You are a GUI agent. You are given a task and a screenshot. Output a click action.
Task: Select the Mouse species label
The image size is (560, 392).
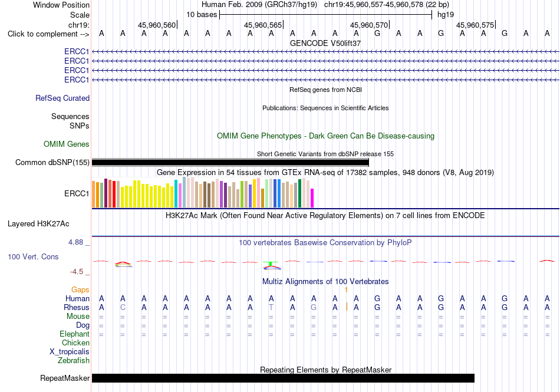(78, 317)
